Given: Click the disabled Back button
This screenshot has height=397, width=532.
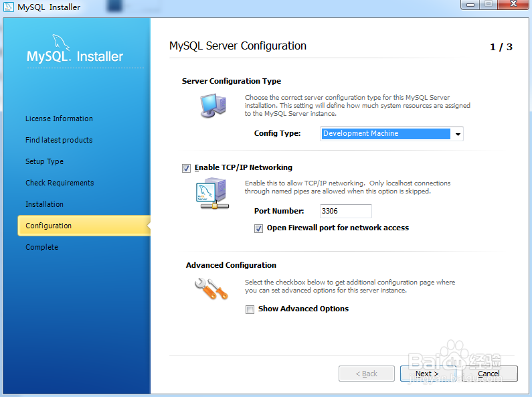Looking at the screenshot, I should click(367, 374).
